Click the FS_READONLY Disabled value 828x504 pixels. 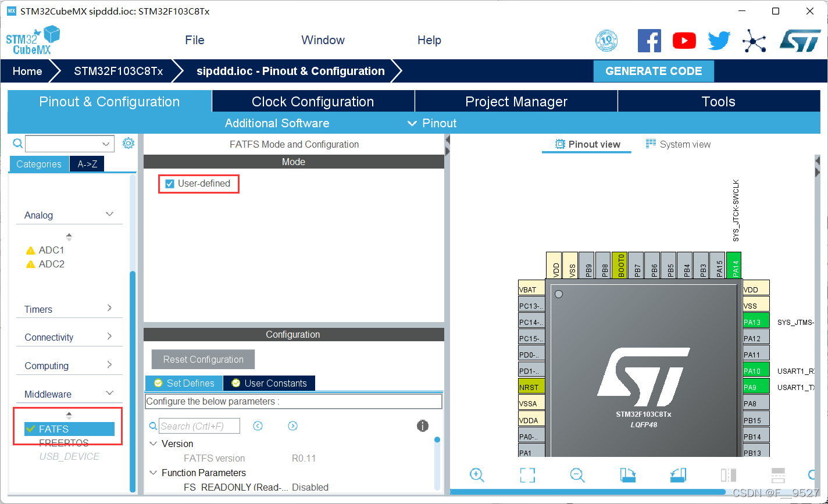(x=310, y=487)
